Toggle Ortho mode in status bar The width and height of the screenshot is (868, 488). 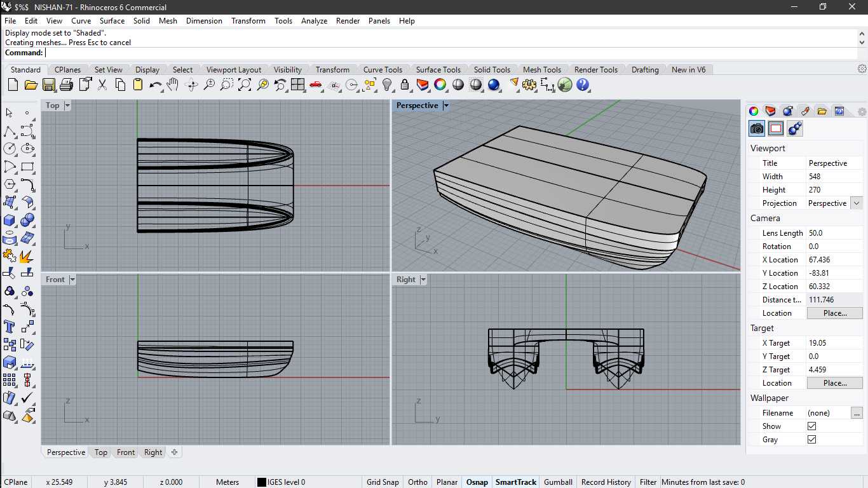click(x=417, y=482)
